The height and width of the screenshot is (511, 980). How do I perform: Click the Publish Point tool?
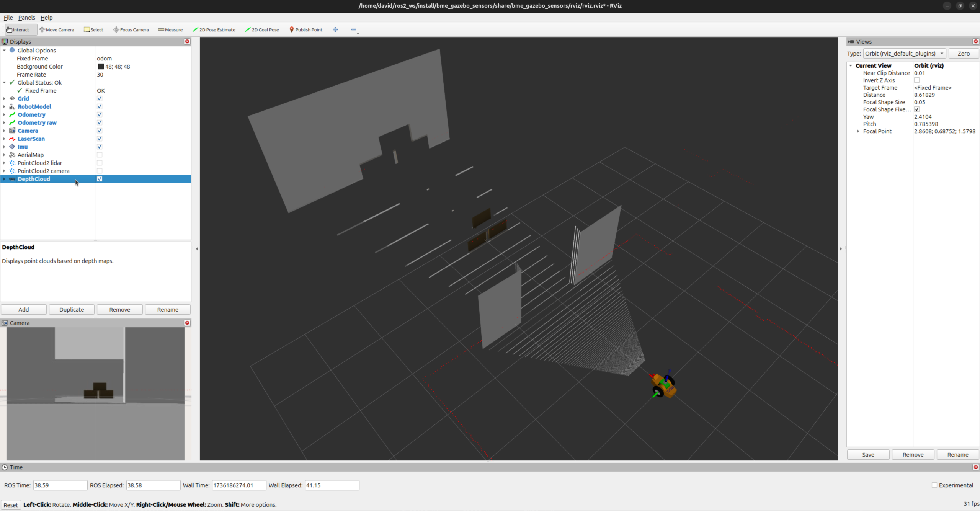(x=305, y=29)
